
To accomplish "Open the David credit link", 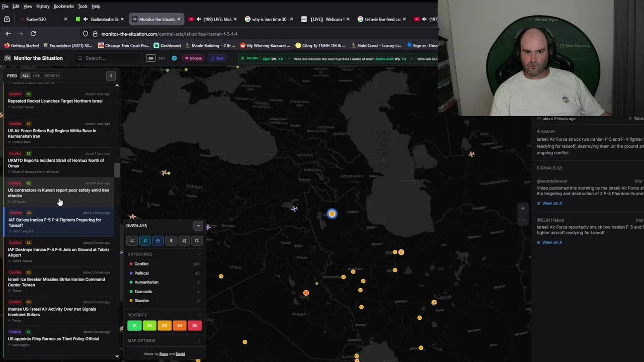I will click(x=180, y=354).
